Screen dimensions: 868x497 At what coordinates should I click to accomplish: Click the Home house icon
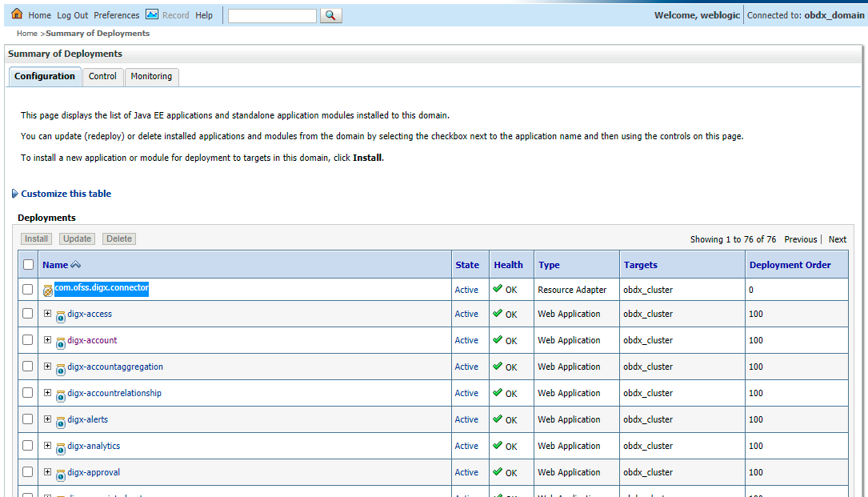point(17,14)
